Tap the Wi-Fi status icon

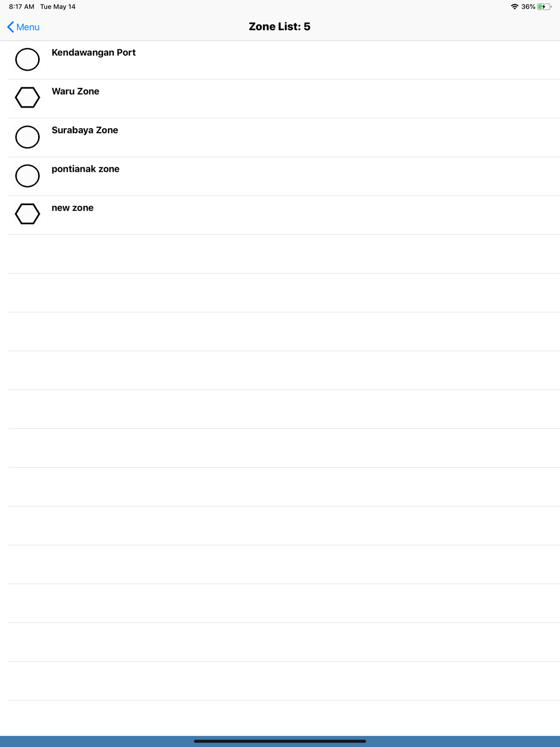[514, 7]
